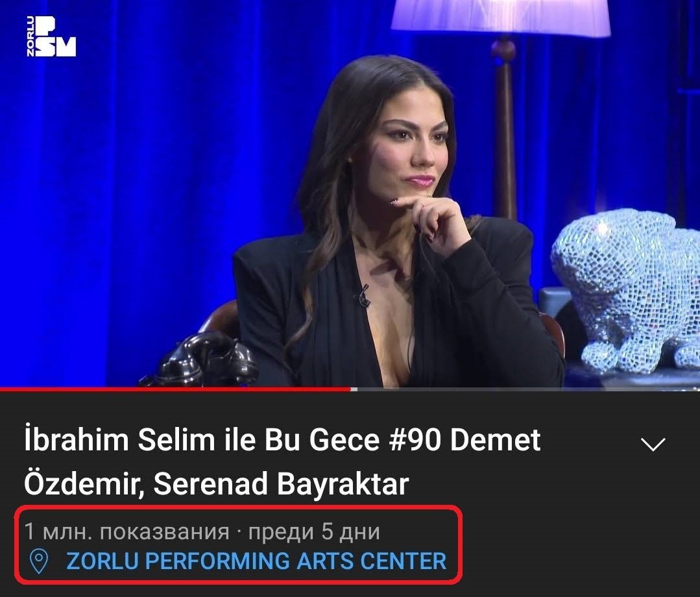Tap the location pin icon
The image size is (700, 597).
click(x=38, y=562)
